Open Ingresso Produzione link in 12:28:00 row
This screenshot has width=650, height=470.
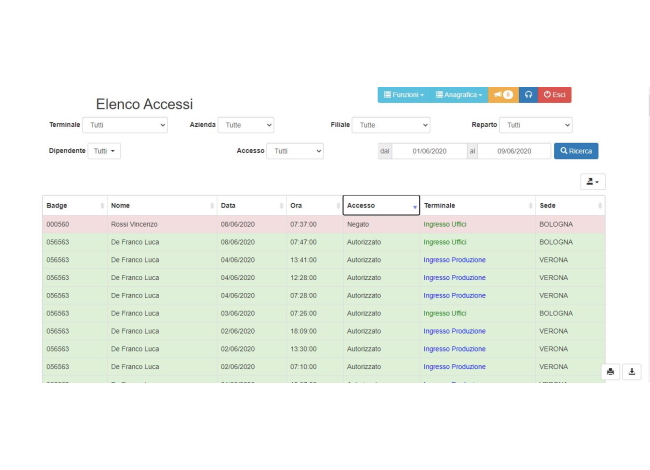(454, 278)
